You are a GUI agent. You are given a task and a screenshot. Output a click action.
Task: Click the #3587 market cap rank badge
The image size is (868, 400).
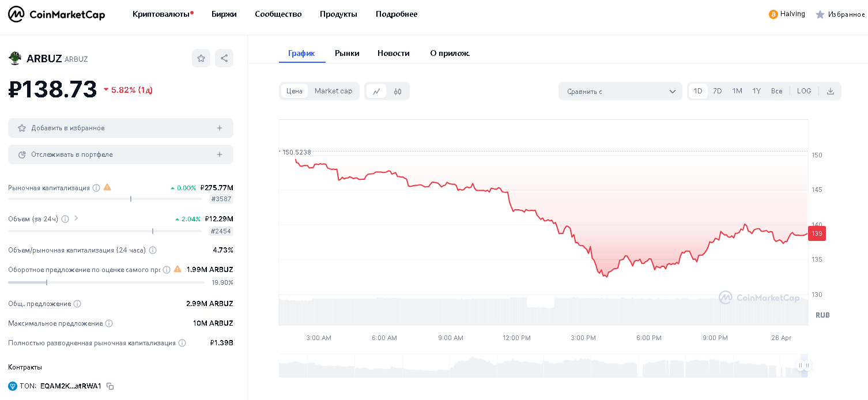221,199
